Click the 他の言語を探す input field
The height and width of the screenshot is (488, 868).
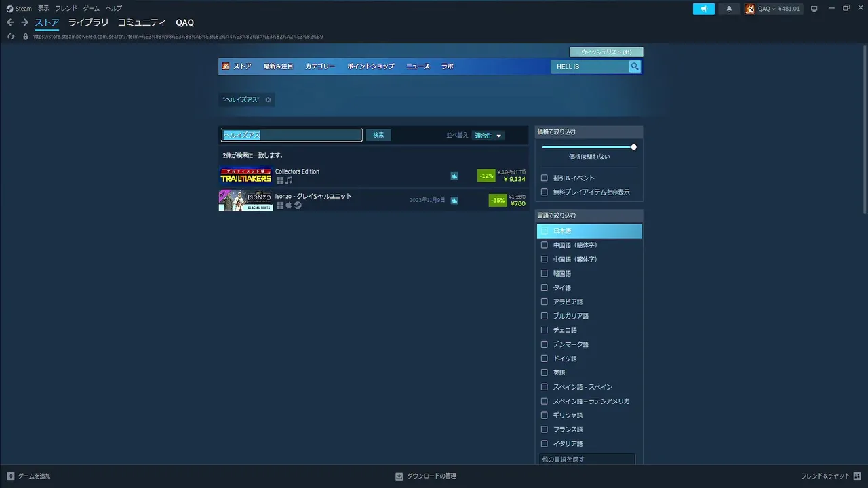[587, 460]
